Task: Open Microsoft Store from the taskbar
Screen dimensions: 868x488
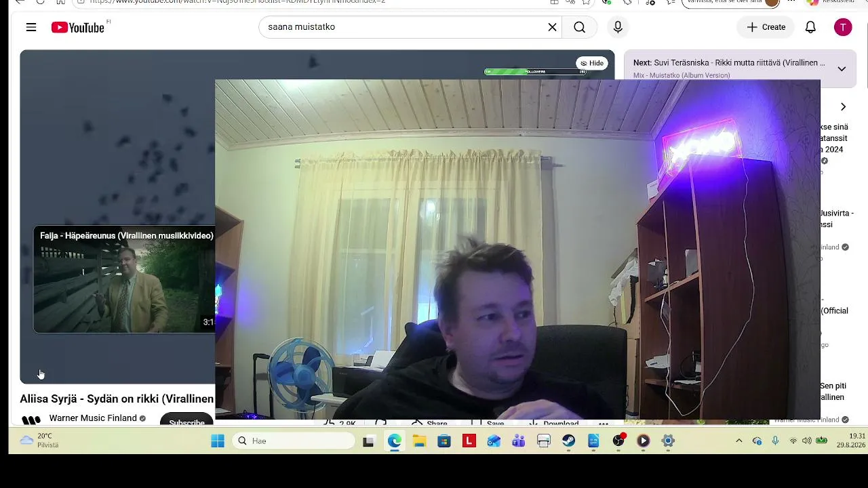Action: tap(444, 441)
